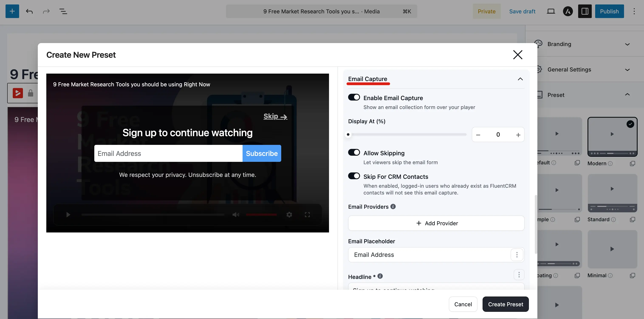Click the Save draft link
This screenshot has height=319, width=644.
click(522, 11)
